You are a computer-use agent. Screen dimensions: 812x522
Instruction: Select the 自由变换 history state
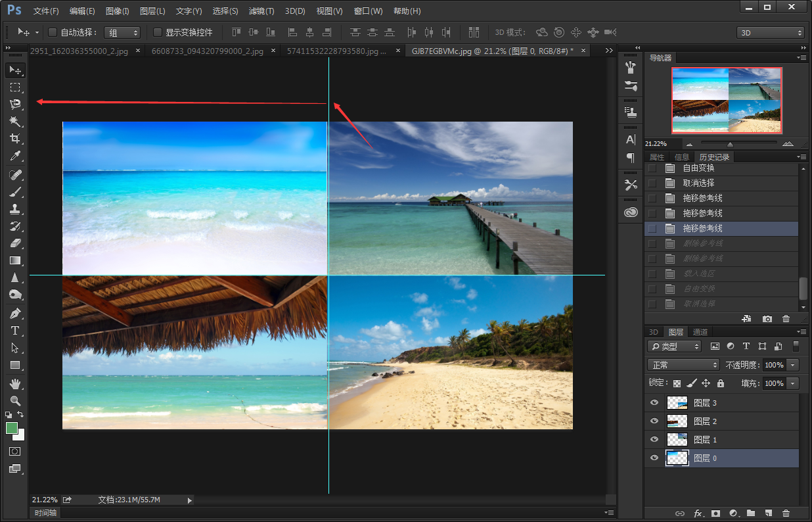(x=698, y=168)
